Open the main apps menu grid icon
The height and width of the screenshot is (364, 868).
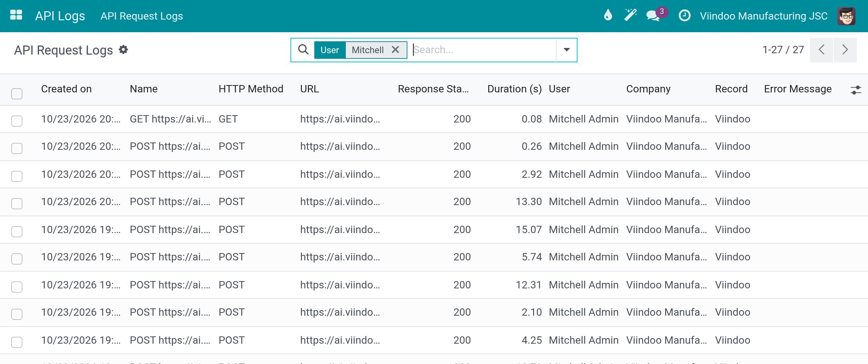(16, 15)
